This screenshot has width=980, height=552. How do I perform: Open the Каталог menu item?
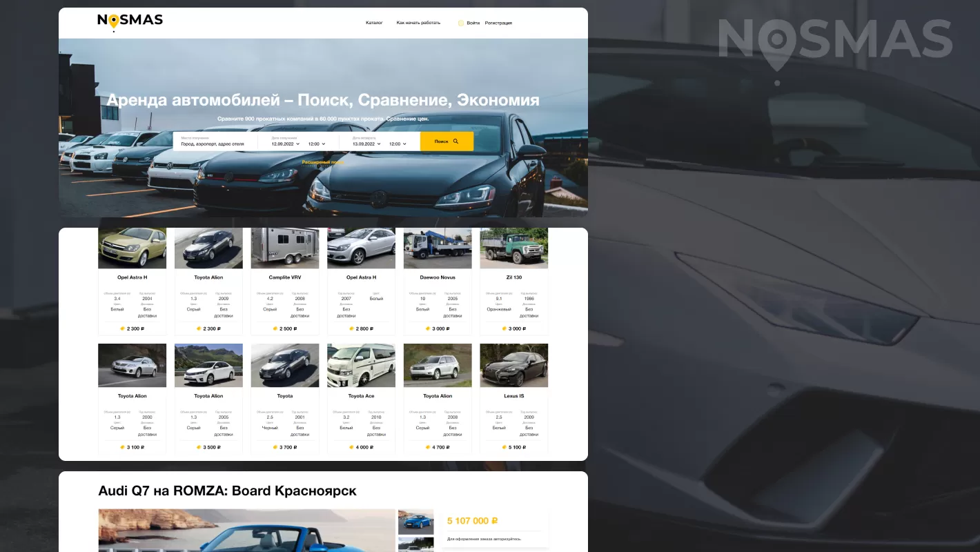pyautogui.click(x=374, y=23)
